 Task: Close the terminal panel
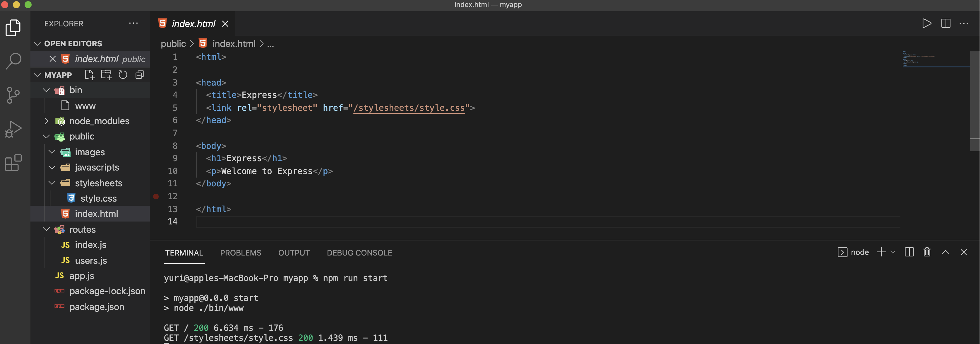[964, 252]
